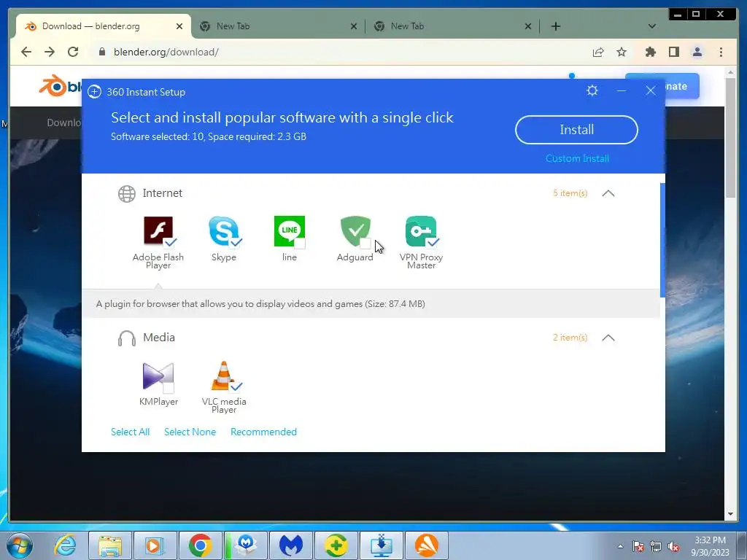This screenshot has width=747, height=560.
Task: Click the Recommended link
Action: tap(263, 432)
